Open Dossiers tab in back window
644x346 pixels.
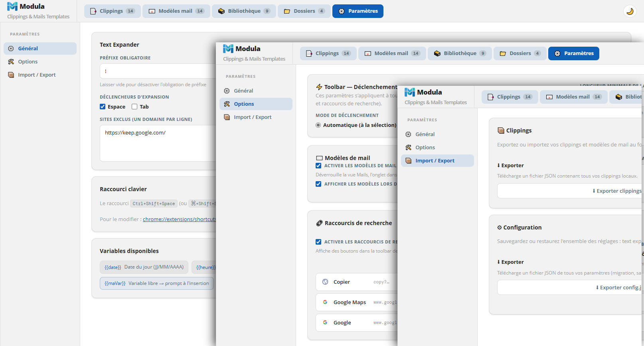(304, 11)
